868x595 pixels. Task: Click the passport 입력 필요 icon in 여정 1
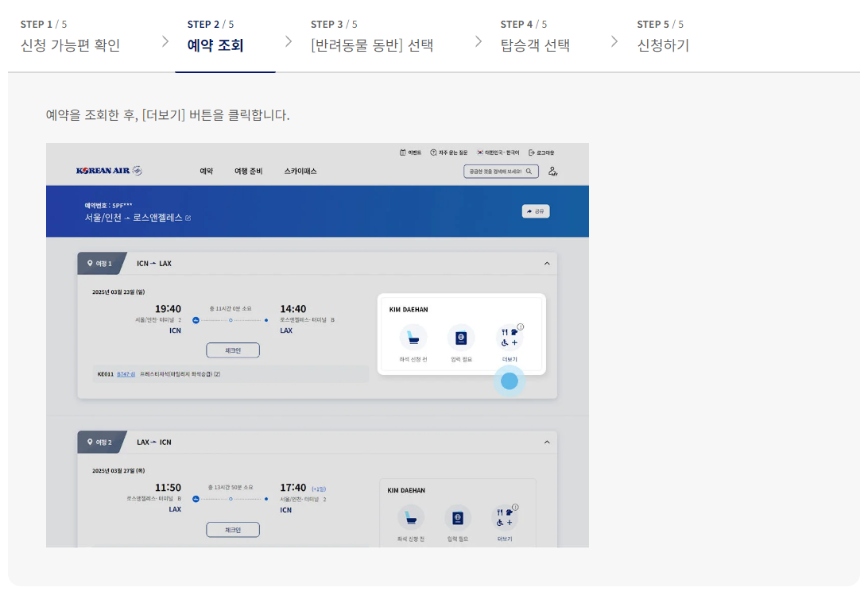[x=461, y=337]
